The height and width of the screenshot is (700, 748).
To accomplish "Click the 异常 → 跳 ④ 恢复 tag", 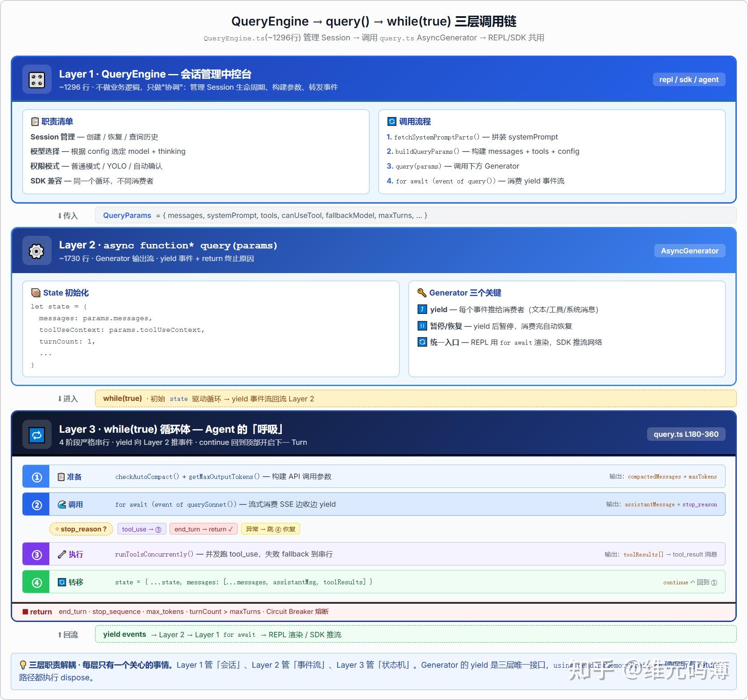I will tap(270, 529).
